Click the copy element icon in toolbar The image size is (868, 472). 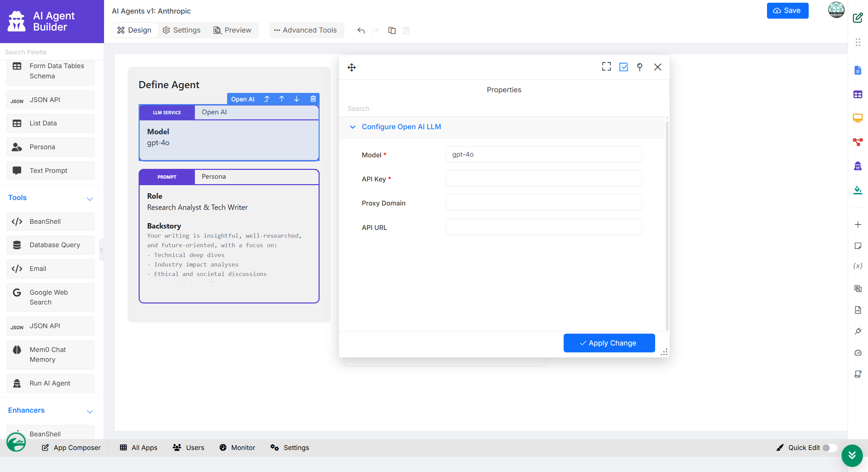392,31
